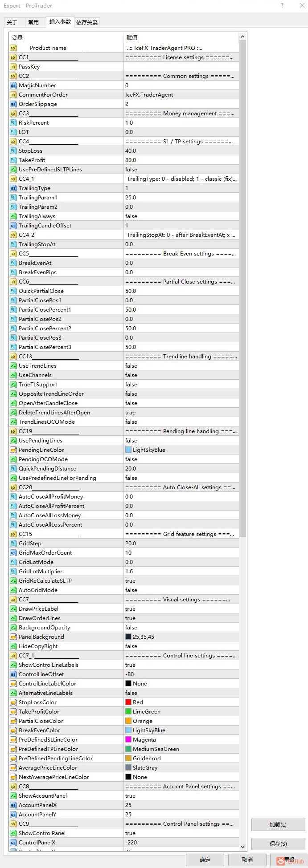Click the 保存(S) button
Viewport: 308px width, 868px height.
tap(278, 844)
